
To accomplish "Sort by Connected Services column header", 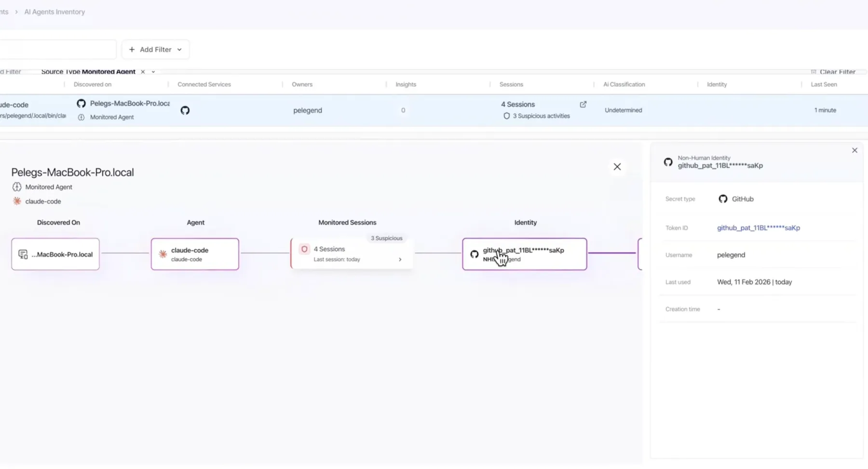I will click(x=204, y=84).
